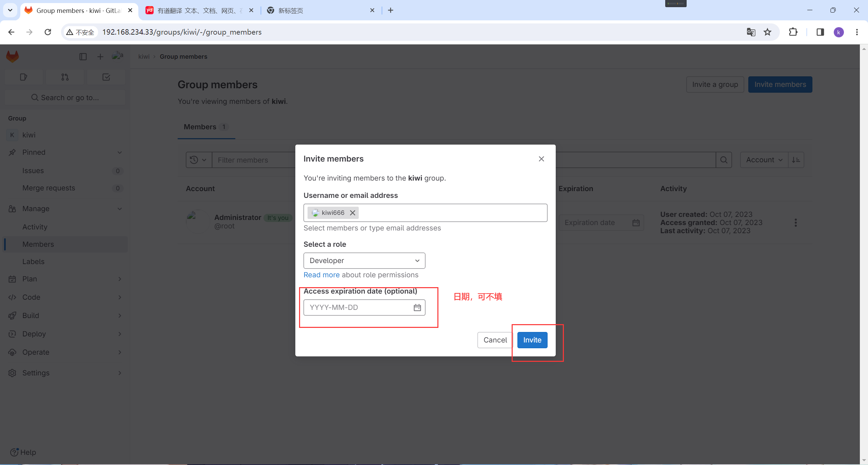868x465 pixels.
Task: Open the Read more role permissions link
Action: [321, 275]
